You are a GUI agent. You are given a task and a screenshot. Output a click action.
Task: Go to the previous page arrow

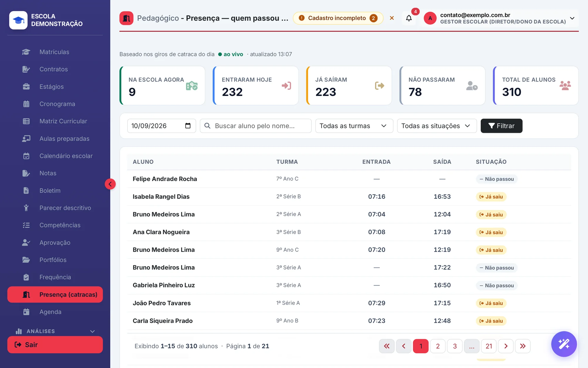pyautogui.click(x=404, y=346)
